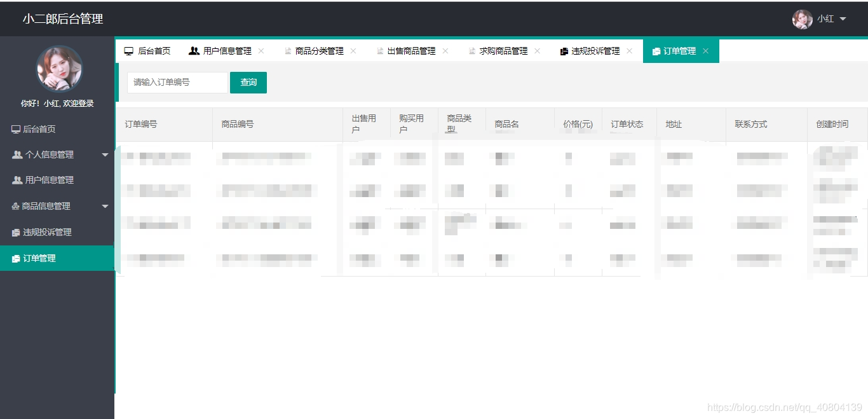Close the 违规投诉管理 tab
Image resolution: width=868 pixels, height=419 pixels.
point(630,51)
